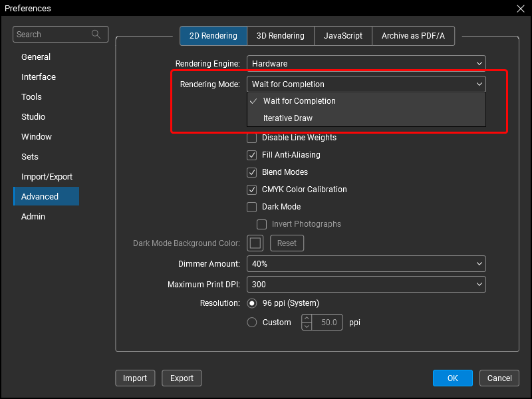Image resolution: width=532 pixels, height=399 pixels.
Task: Open Import/Export preferences section
Action: [47, 177]
